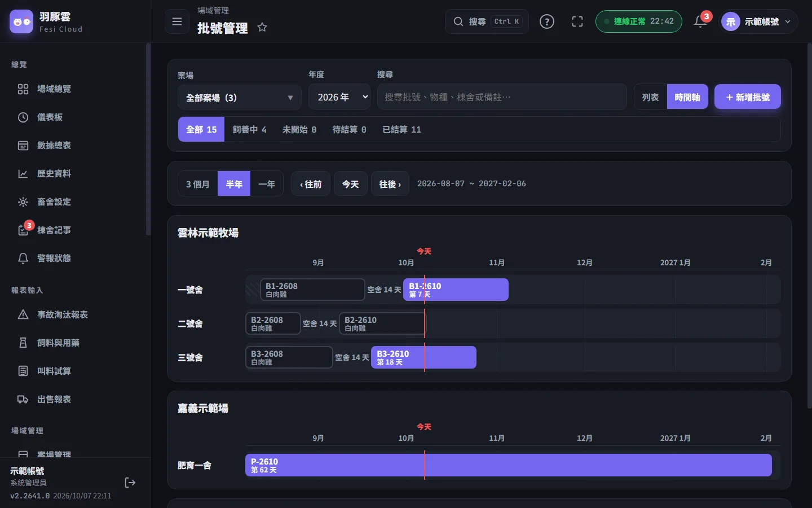
Task: Jump to today with the 今天 button
Action: click(x=351, y=184)
